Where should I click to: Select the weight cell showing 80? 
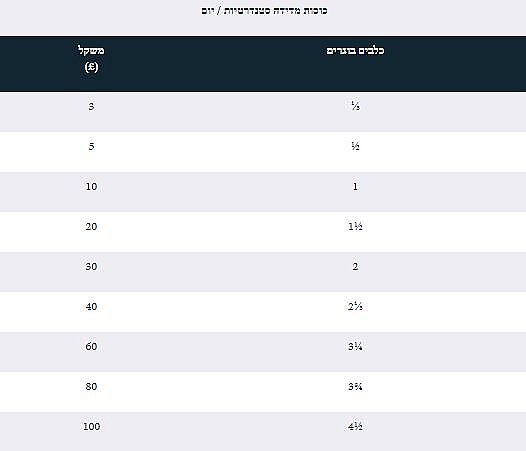pyautogui.click(x=91, y=387)
